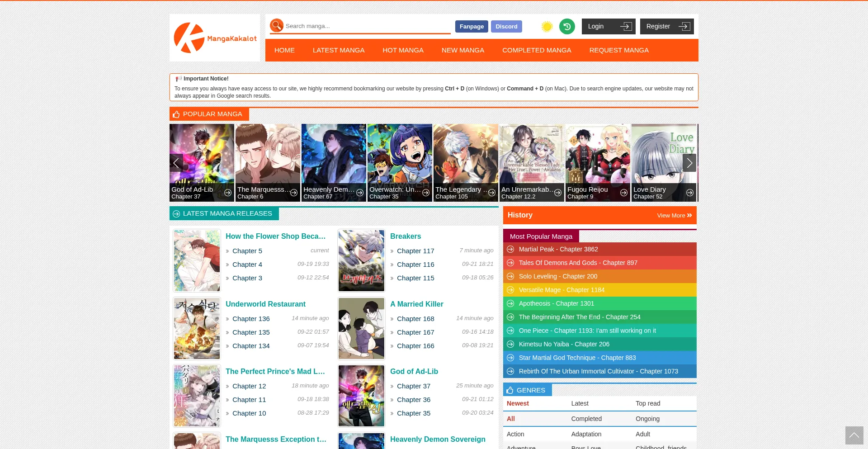Open A Married Killer cover thumbnail

(361, 328)
